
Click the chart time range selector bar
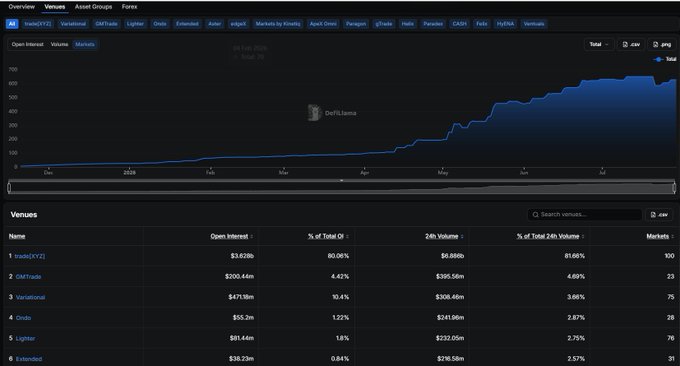coord(341,187)
